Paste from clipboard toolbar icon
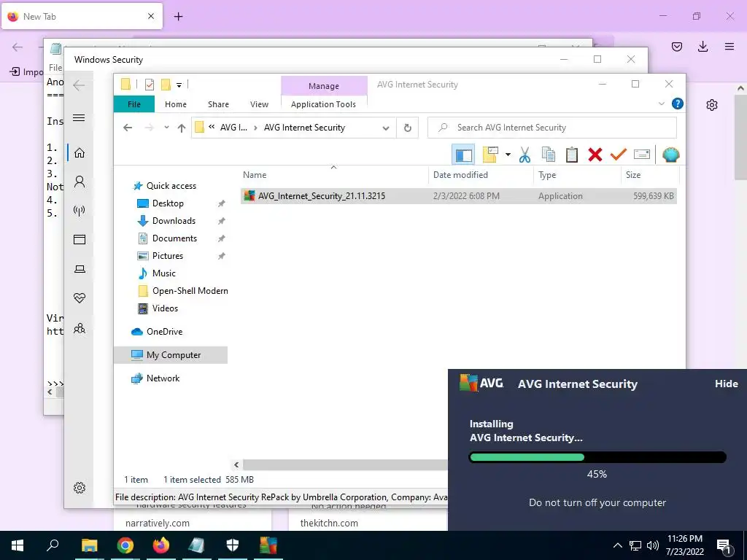Image resolution: width=747 pixels, height=560 pixels. (x=572, y=155)
